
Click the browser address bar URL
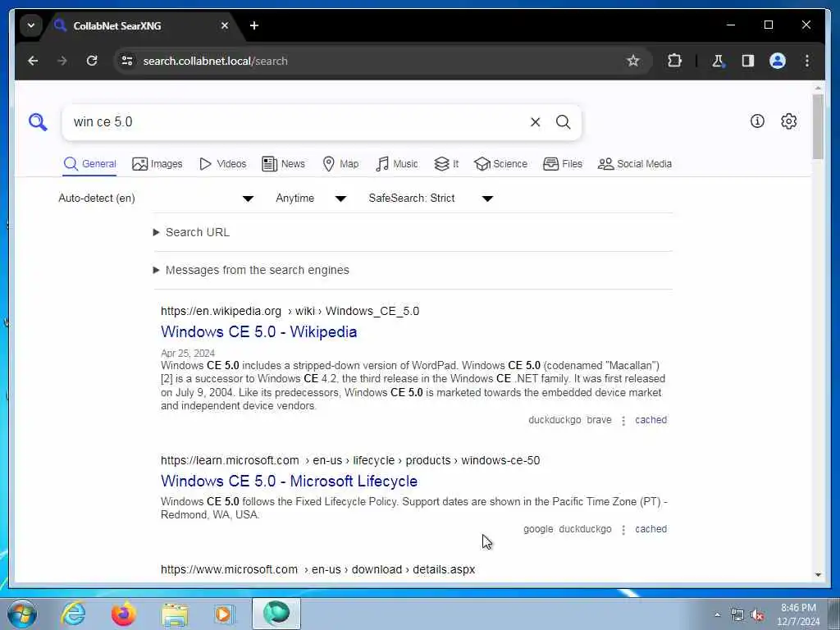[x=216, y=61]
